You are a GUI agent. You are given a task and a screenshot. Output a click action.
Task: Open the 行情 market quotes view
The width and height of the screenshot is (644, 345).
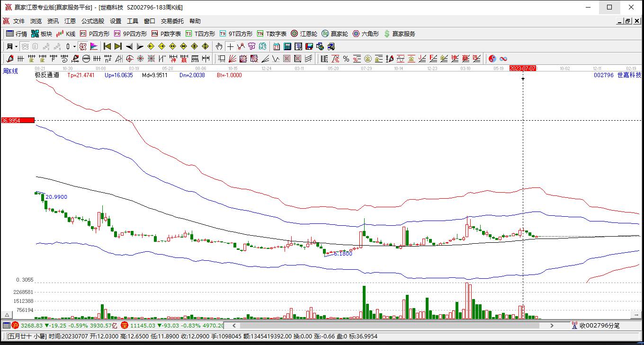coord(17,34)
